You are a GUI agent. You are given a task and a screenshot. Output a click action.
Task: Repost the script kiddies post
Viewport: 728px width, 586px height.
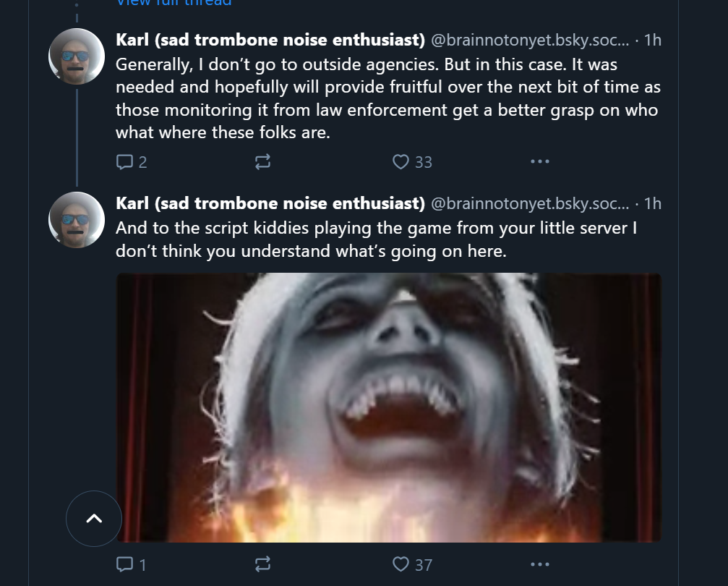(x=262, y=564)
